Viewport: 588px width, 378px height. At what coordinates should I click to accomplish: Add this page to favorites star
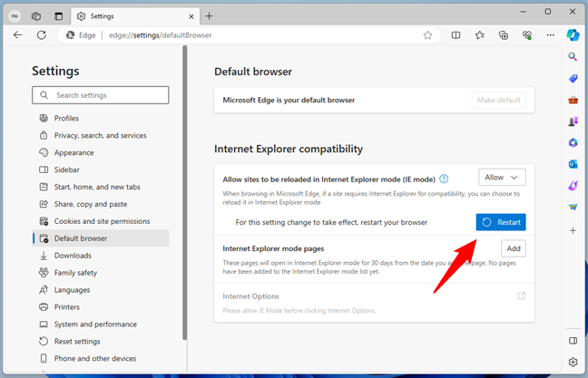coord(427,35)
